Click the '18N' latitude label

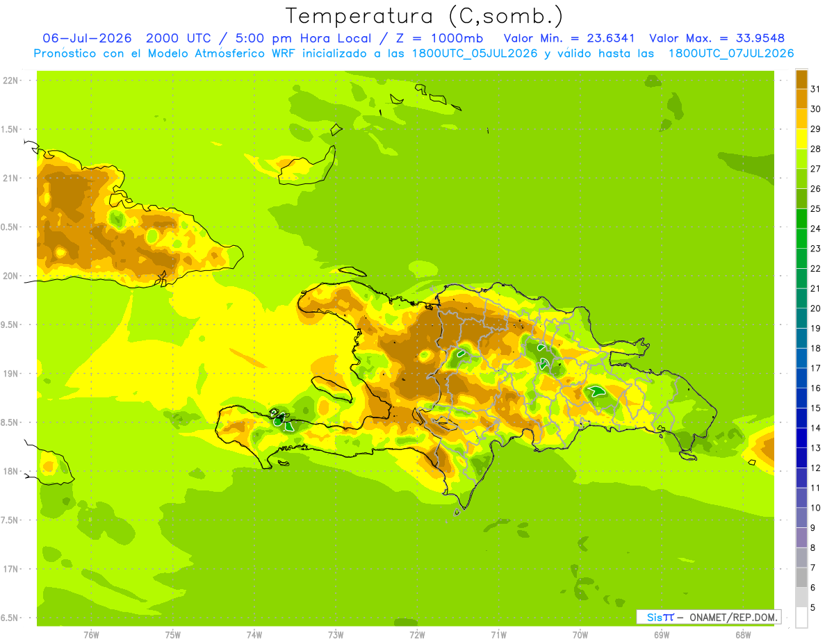[11, 471]
